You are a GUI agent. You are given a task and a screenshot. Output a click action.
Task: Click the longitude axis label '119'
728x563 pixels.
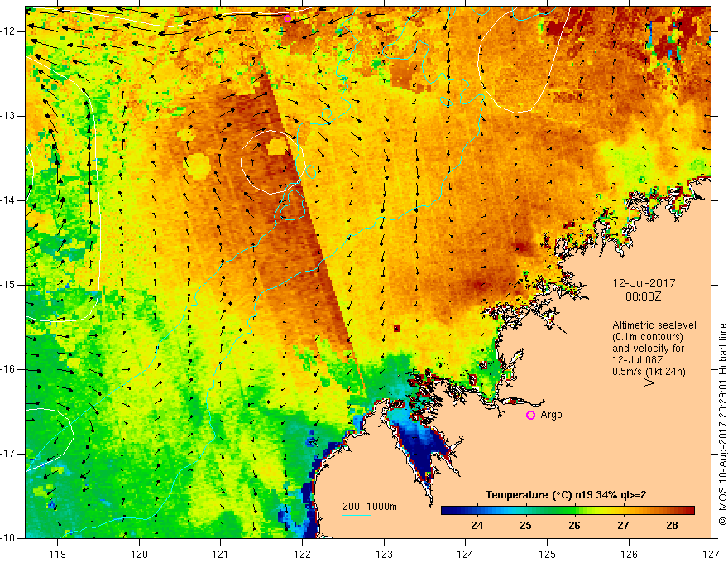coord(58,554)
